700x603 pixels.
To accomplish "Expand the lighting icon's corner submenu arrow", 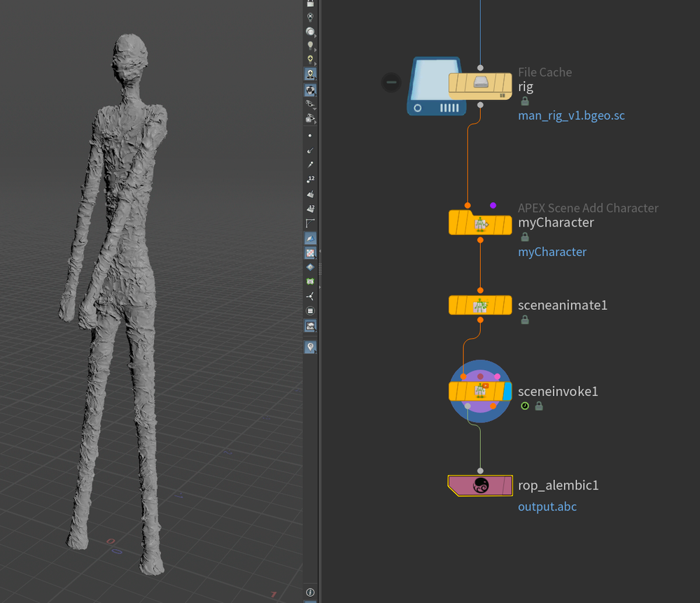I will pyautogui.click(x=316, y=49).
